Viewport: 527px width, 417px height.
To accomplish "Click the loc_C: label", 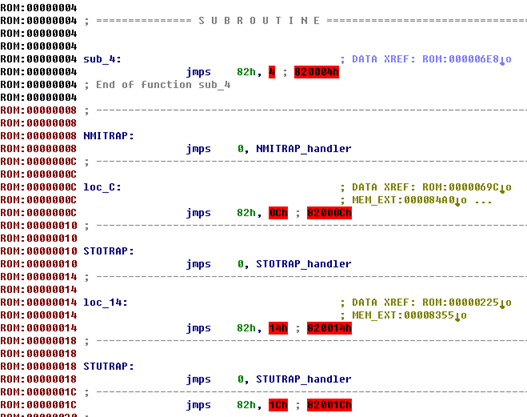I will [102, 187].
